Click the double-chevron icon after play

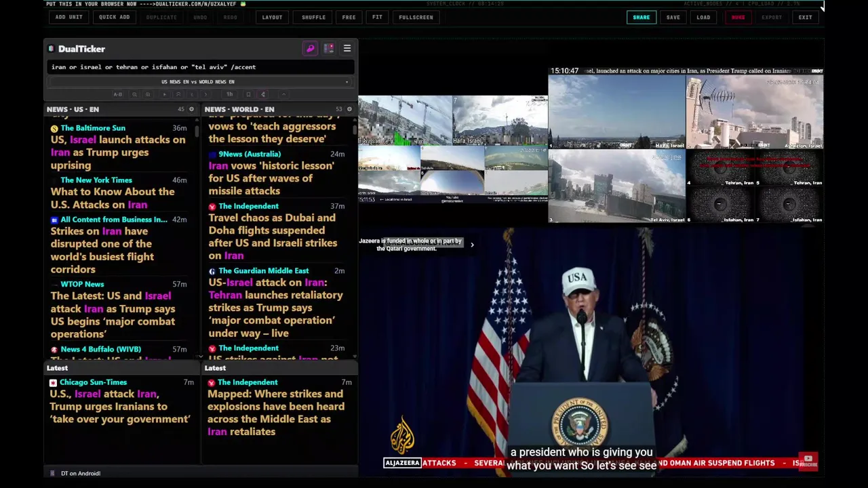point(178,94)
